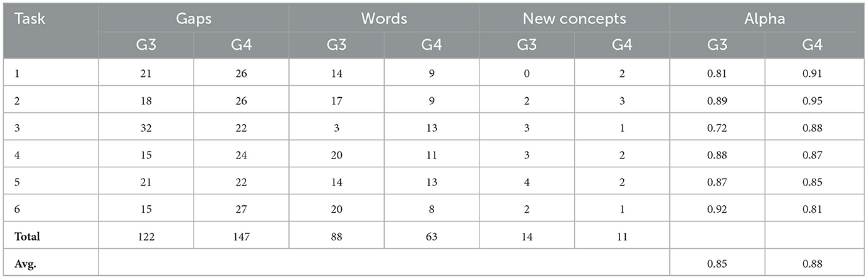
Task: Click the Words column group header
Action: point(384,19)
